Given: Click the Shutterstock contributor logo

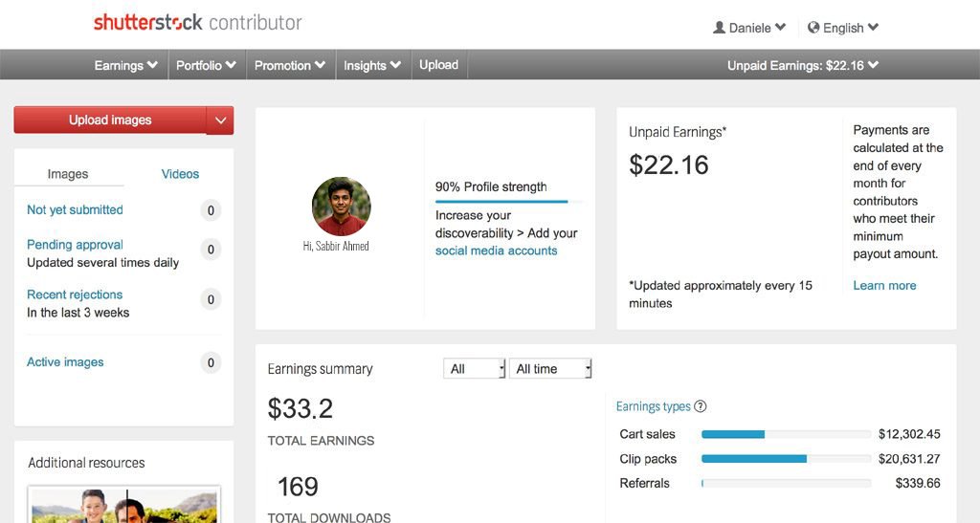Looking at the screenshot, I should (x=197, y=22).
